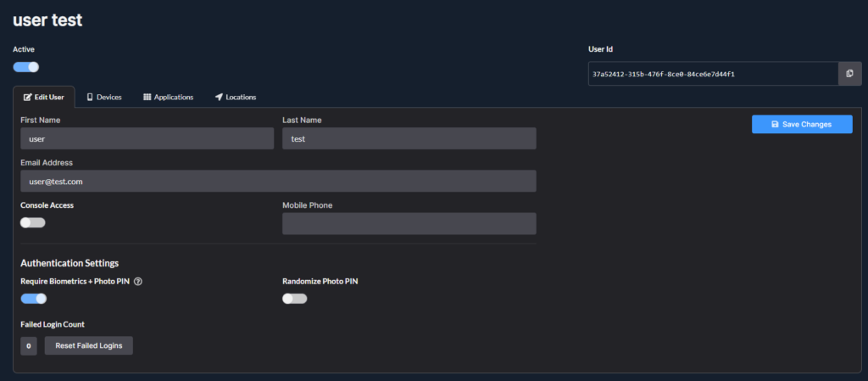Image resolution: width=868 pixels, height=381 pixels.
Task: Click the help icon beside Require Biometrics
Action: tap(138, 282)
